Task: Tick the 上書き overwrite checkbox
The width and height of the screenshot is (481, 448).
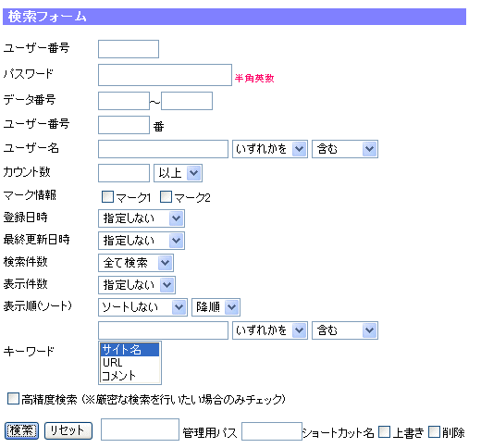Action: tap(384, 431)
